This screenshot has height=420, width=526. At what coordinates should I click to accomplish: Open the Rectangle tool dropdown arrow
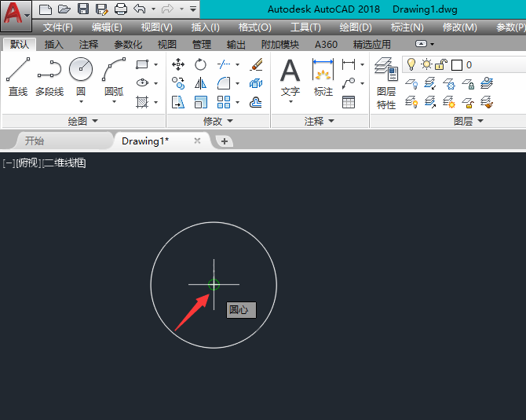[x=155, y=64]
